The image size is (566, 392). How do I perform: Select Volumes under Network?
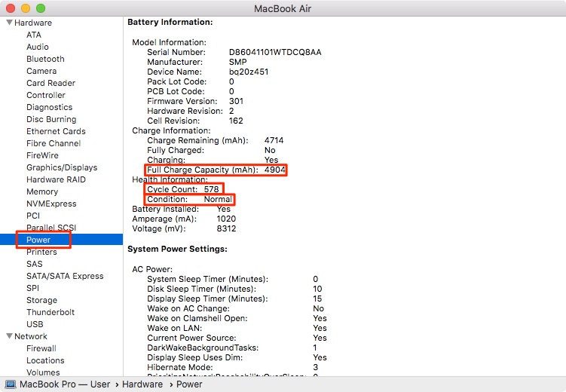[x=43, y=372]
